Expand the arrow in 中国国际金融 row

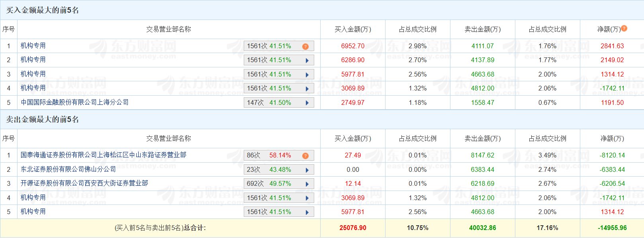(307, 103)
